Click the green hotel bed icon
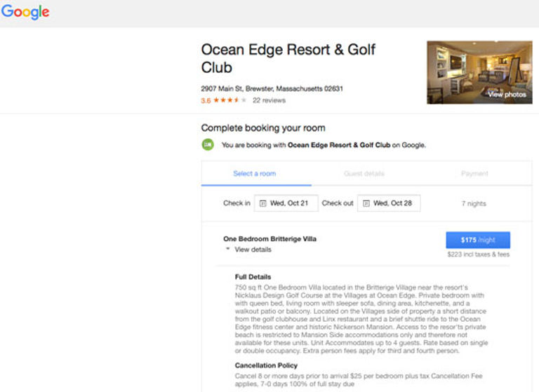The image size is (539, 392). [208, 144]
